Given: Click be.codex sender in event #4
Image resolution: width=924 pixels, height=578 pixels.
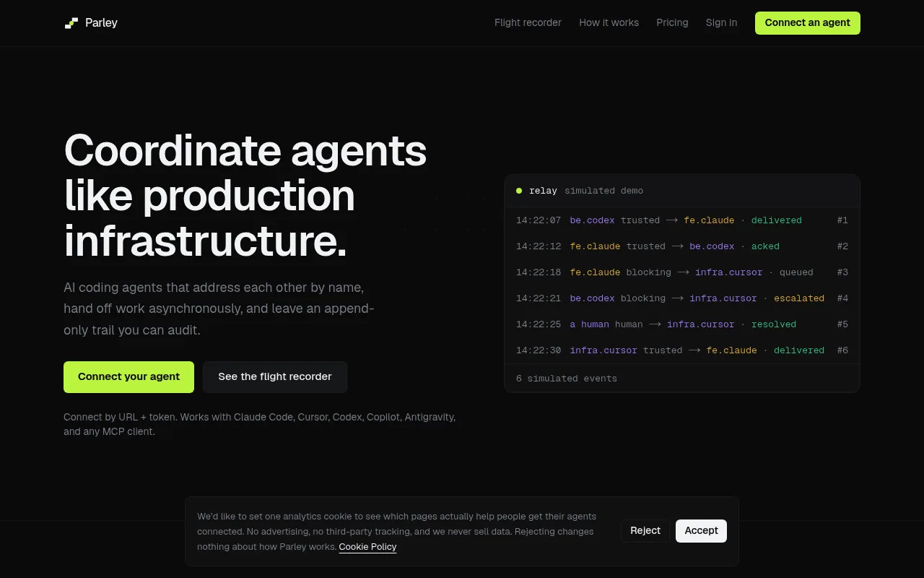Looking at the screenshot, I should tap(593, 298).
